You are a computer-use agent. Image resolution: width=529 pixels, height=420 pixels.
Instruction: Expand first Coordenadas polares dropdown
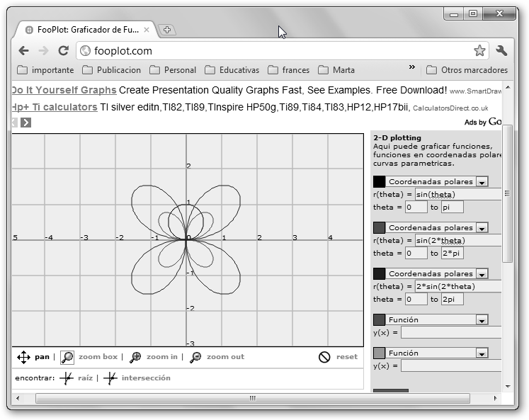tap(482, 182)
